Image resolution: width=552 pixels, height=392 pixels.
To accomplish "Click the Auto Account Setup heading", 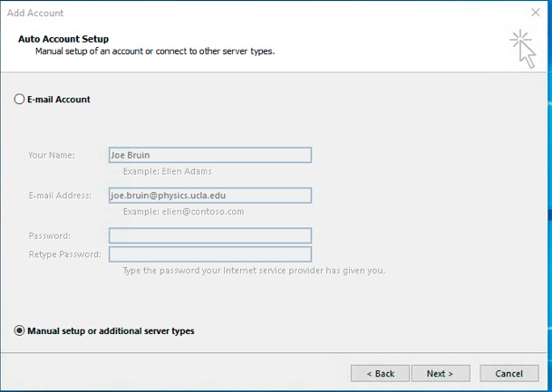I will tap(63, 39).
